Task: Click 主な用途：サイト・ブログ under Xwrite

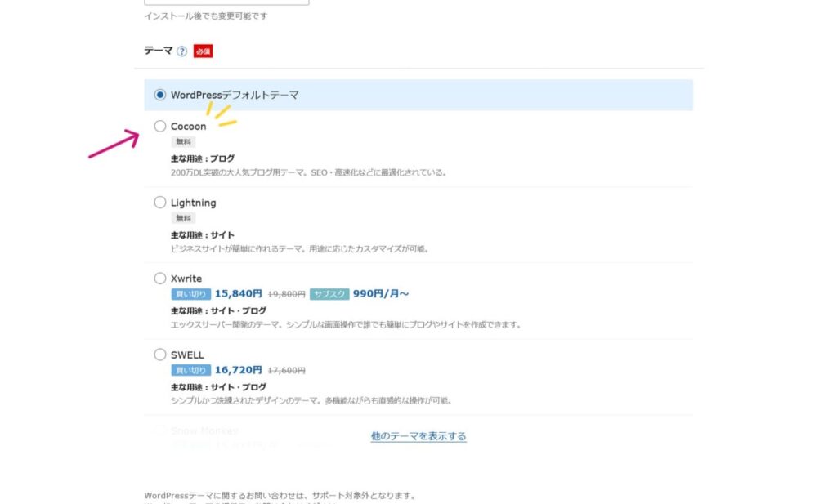Action: click(218, 310)
